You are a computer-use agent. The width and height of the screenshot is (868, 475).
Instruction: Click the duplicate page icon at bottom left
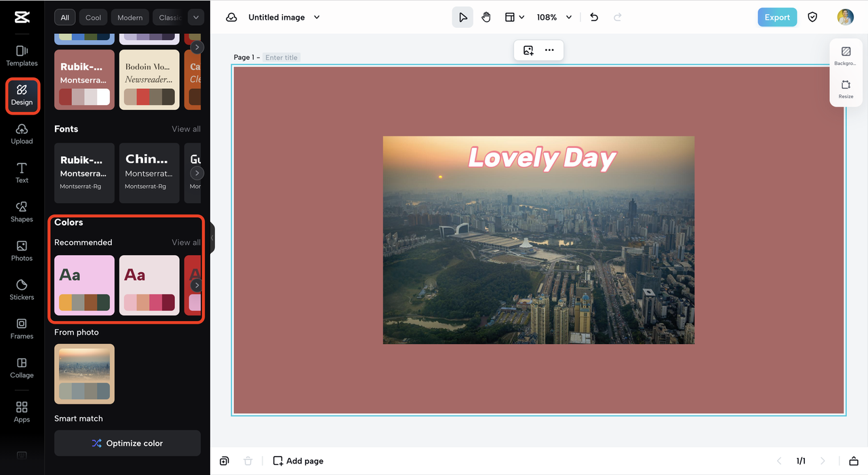click(224, 461)
